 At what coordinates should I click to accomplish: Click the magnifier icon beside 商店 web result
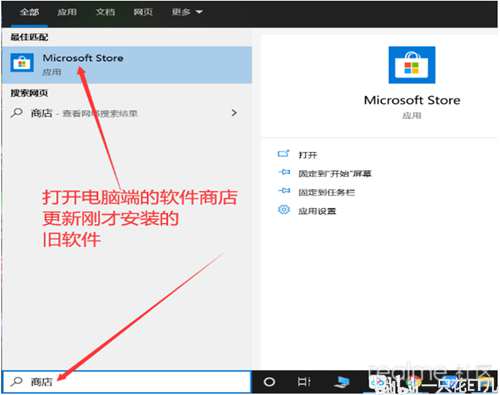[17, 113]
